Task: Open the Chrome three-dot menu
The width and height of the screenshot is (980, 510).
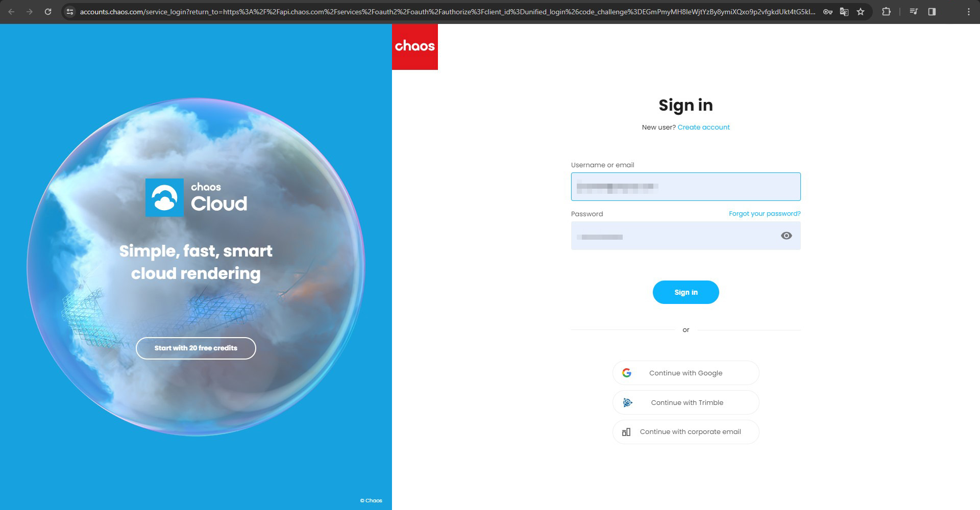Action: click(968, 12)
